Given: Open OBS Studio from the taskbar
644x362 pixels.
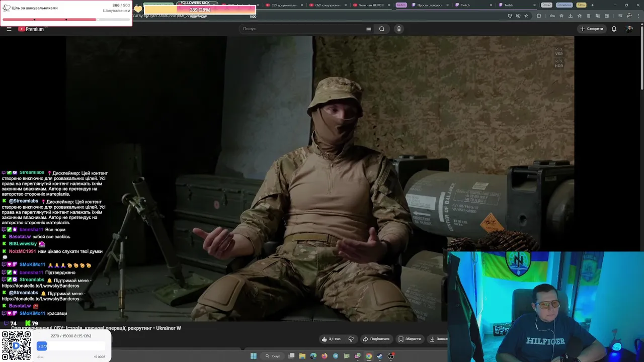Looking at the screenshot, I should coord(391,356).
